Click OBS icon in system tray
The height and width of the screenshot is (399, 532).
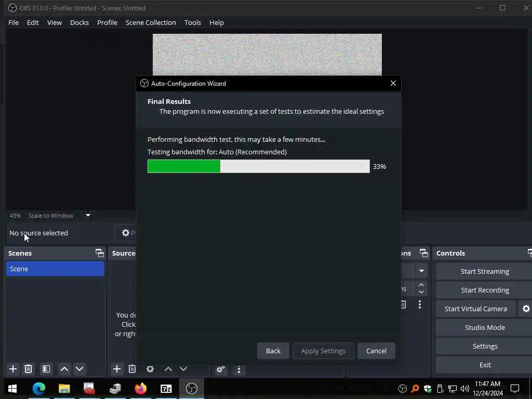click(x=403, y=389)
